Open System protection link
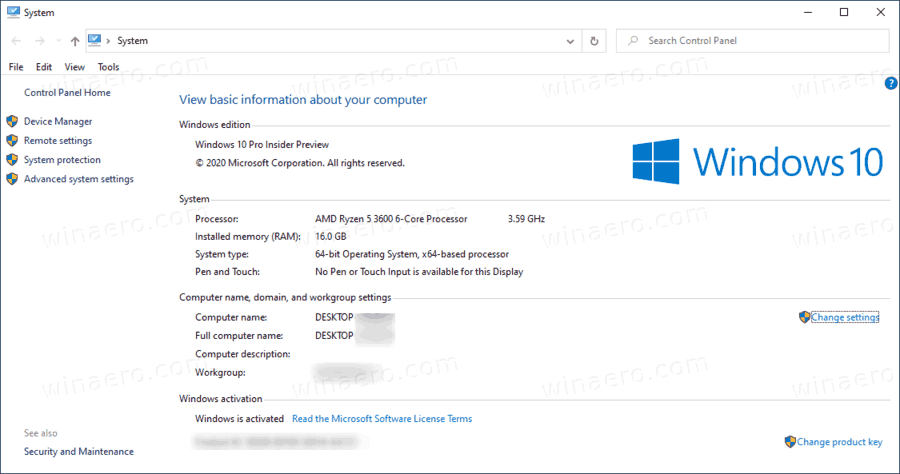900x474 pixels. (62, 160)
